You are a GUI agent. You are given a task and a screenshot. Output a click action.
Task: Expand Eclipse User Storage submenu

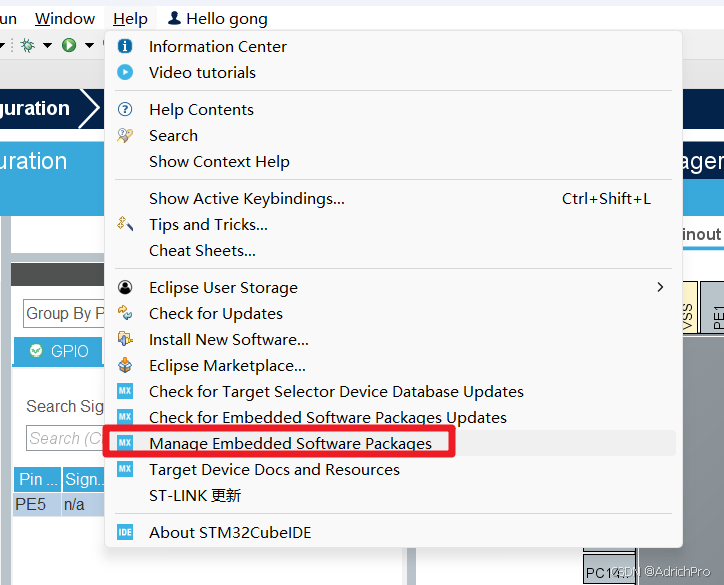coord(394,288)
